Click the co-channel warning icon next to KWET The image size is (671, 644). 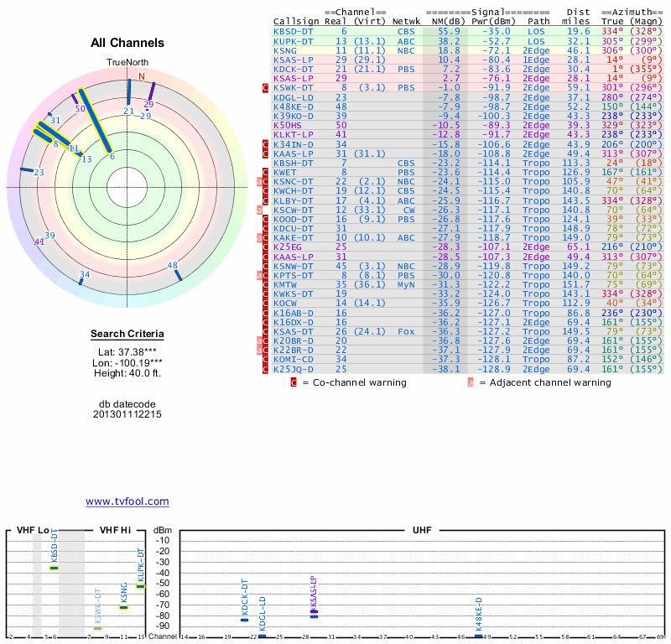click(266, 172)
